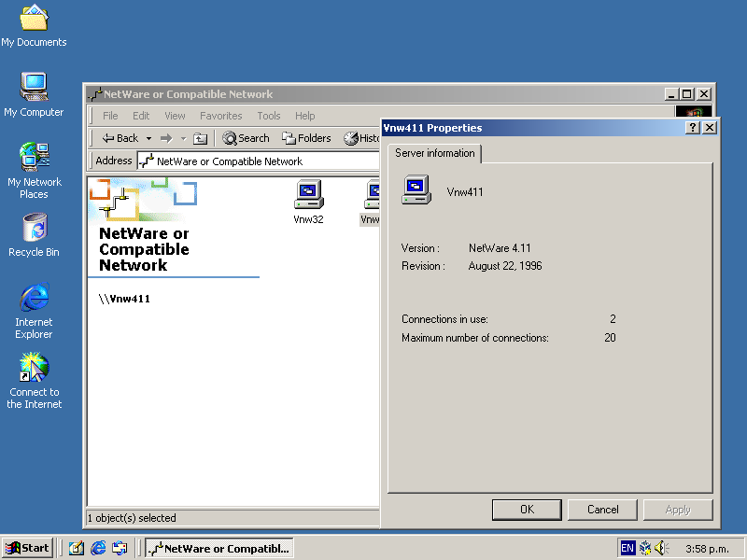Open the Recycle Bin icon
This screenshot has width=747, height=560.
click(x=35, y=235)
